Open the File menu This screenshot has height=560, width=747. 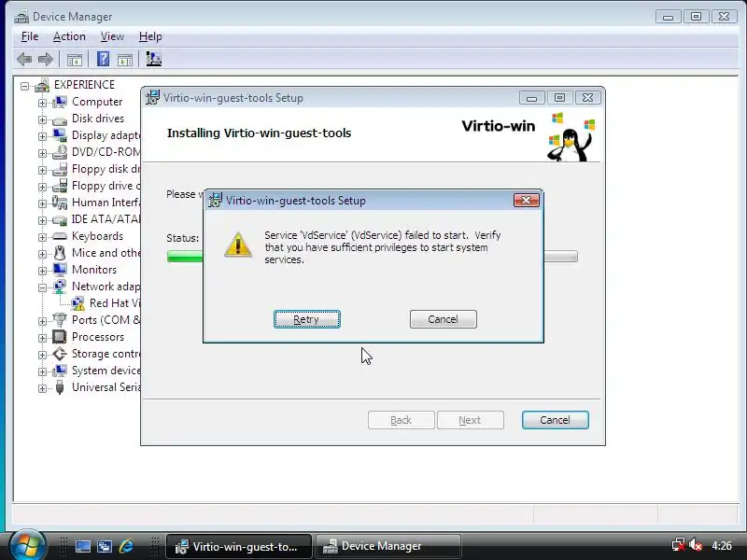30,36
